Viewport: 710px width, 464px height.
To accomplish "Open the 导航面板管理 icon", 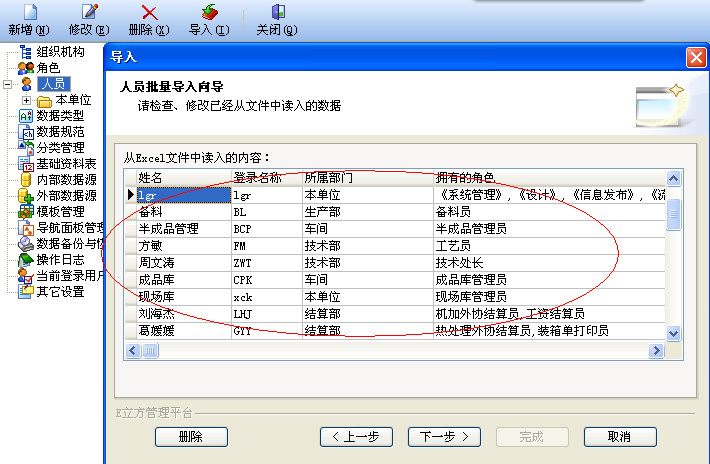I will click(26, 228).
